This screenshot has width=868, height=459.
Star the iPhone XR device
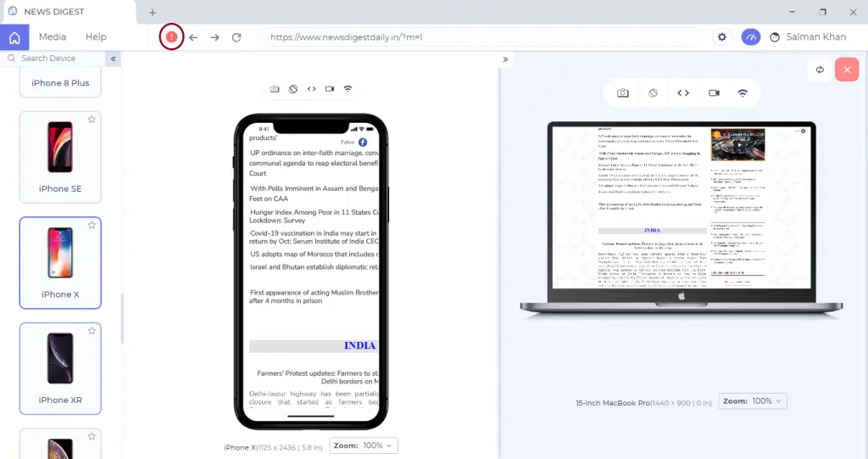92,331
